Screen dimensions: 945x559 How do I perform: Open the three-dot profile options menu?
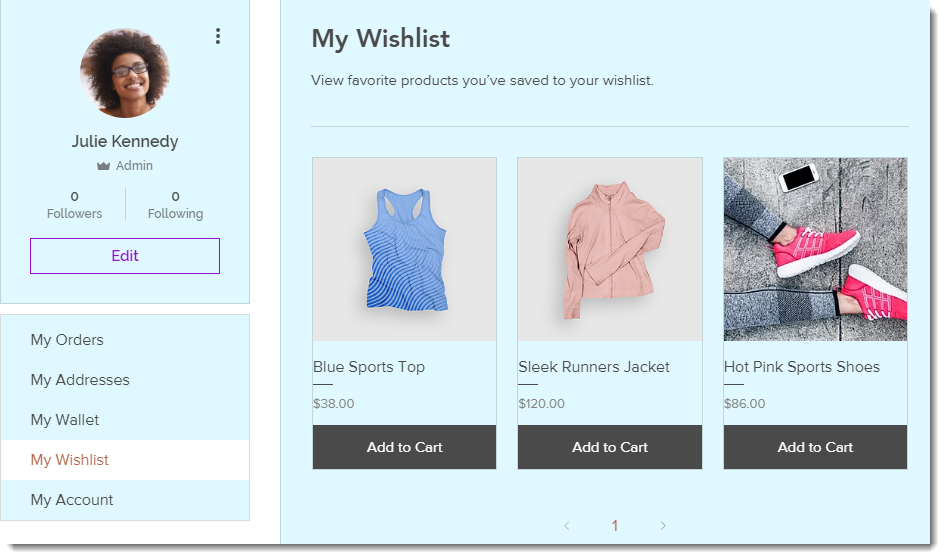218,36
